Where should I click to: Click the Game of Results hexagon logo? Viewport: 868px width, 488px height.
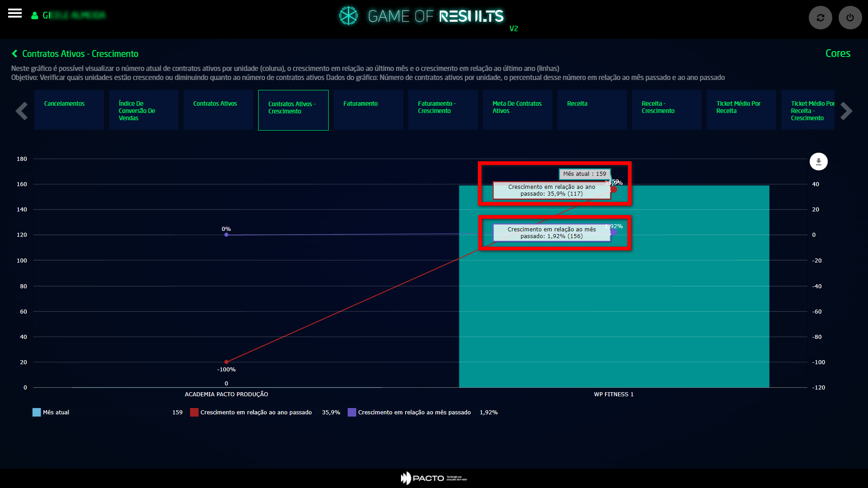(348, 16)
